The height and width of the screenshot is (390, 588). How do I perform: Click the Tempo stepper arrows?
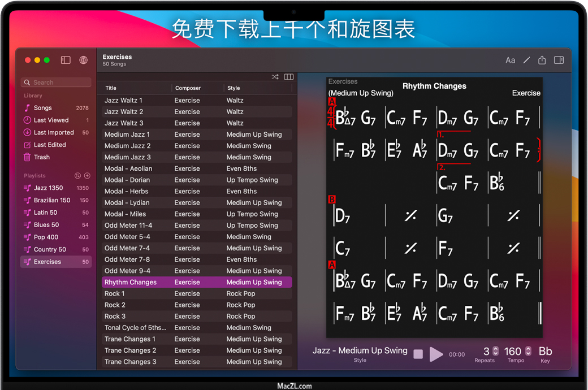click(x=529, y=351)
